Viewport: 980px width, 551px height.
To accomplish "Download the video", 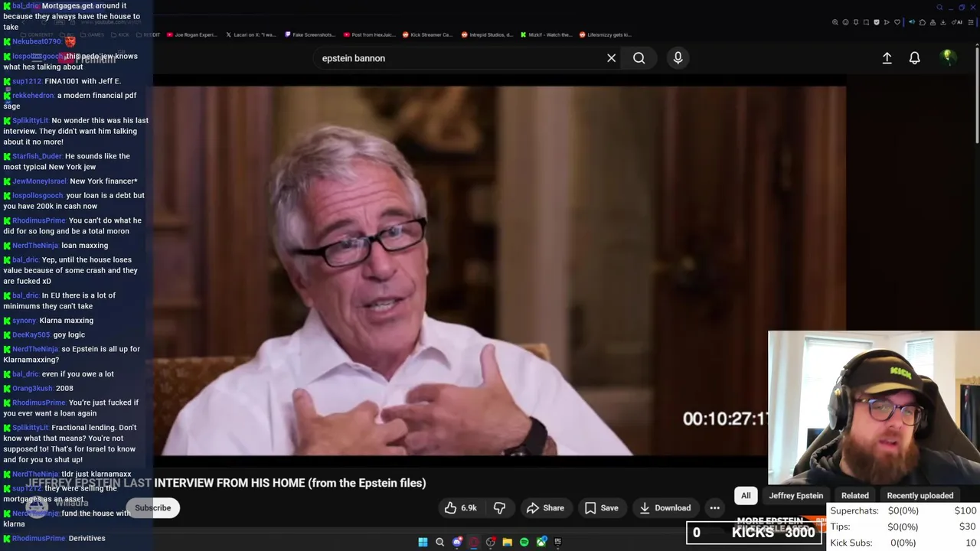I will (665, 508).
